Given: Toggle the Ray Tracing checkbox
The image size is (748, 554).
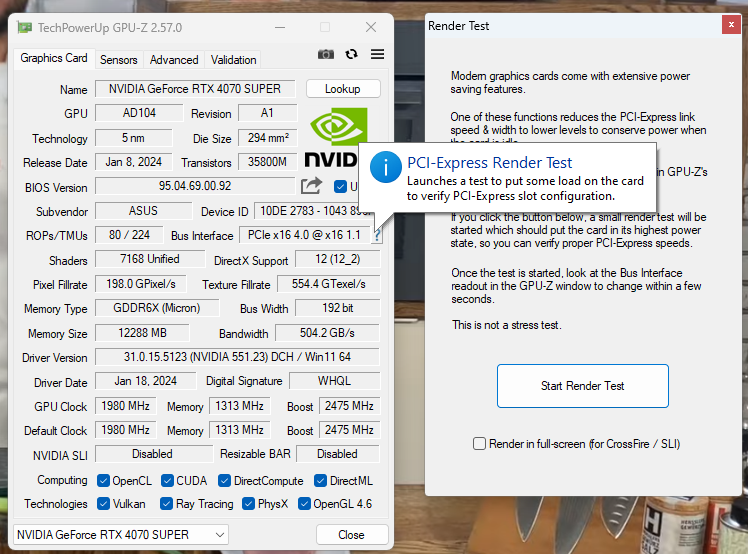Looking at the screenshot, I should pos(166,503).
